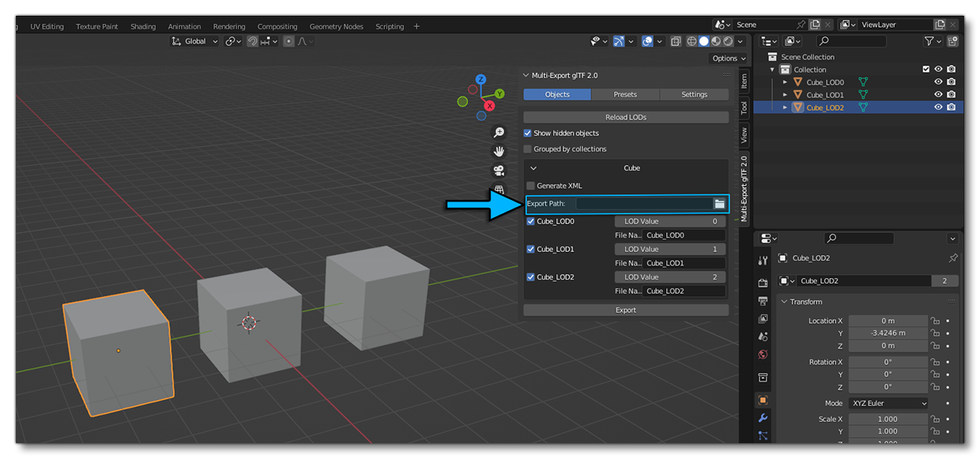Enable the Generate XML checkbox
980x459 pixels.
[x=530, y=186]
